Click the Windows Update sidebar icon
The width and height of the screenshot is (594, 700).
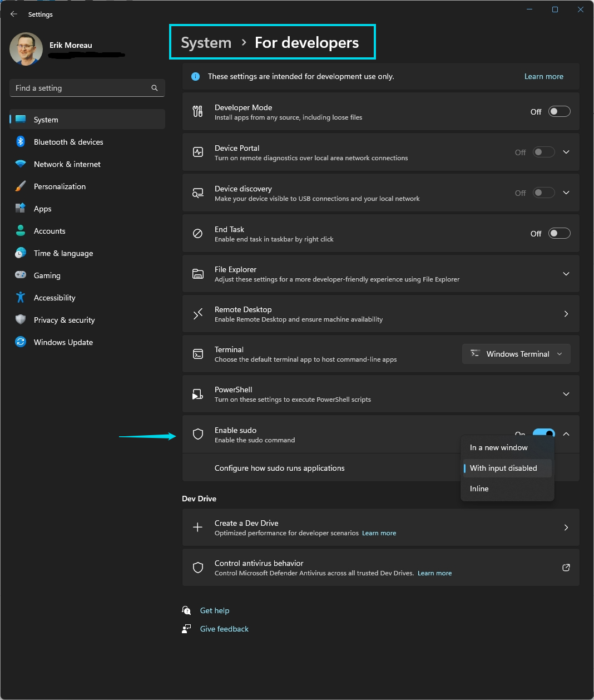21,342
